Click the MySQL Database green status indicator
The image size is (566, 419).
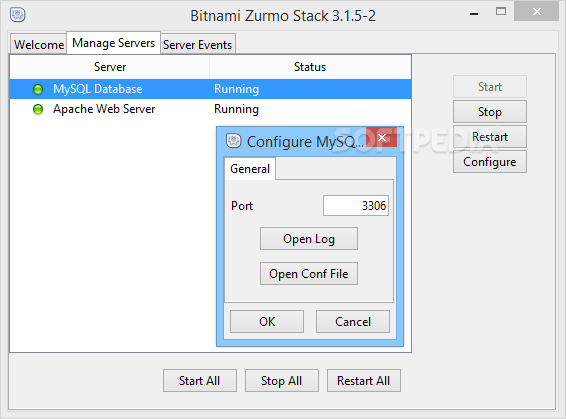tap(38, 89)
